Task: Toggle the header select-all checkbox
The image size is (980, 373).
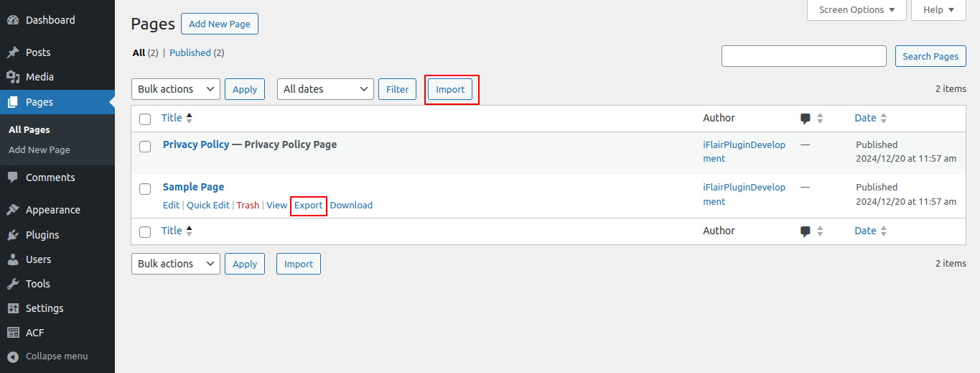Action: point(145,119)
